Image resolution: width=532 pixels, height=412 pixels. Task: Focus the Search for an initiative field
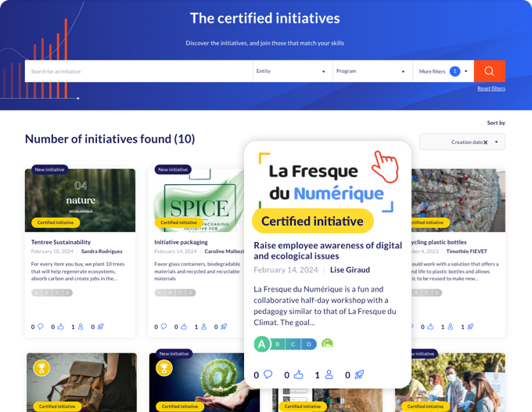(138, 71)
